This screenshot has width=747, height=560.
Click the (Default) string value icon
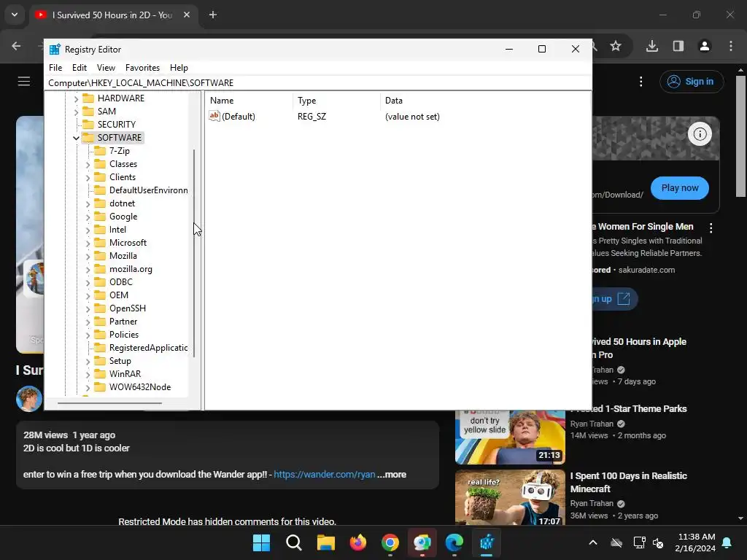(x=214, y=116)
